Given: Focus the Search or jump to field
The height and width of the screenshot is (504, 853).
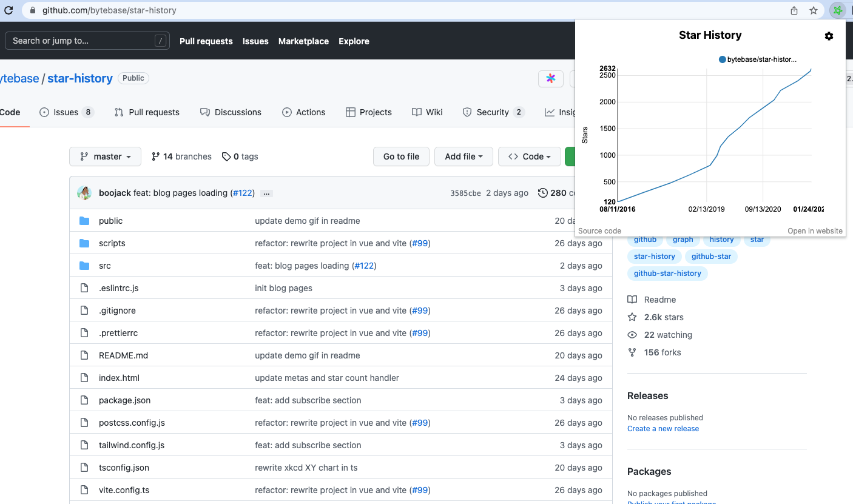Looking at the screenshot, I should [87, 41].
